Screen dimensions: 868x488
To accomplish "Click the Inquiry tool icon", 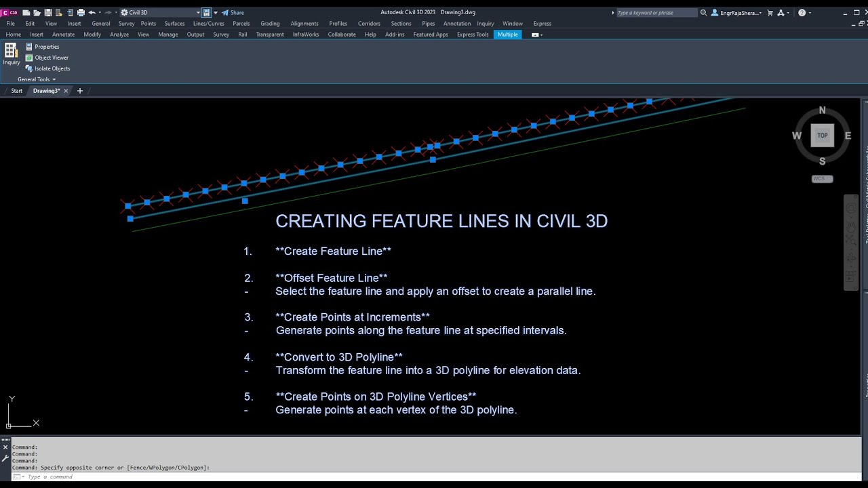I will point(12,54).
